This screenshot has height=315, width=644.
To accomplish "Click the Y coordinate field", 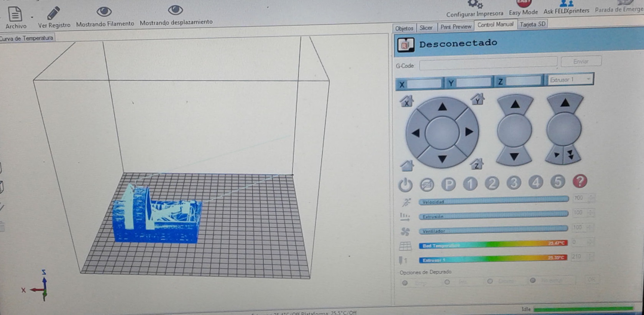I will point(473,82).
